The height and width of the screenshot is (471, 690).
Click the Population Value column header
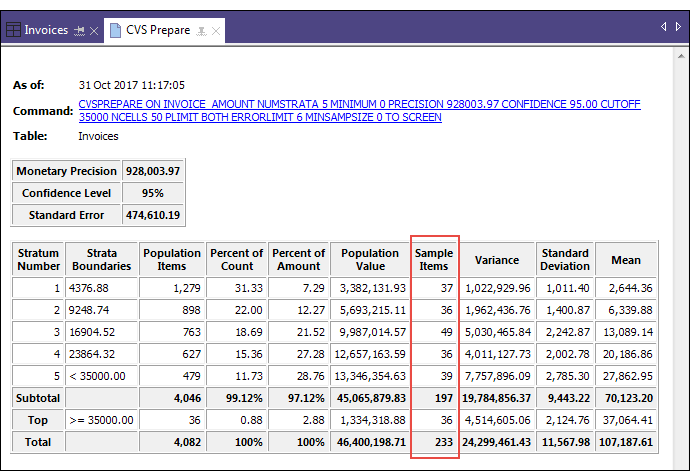coord(369,260)
